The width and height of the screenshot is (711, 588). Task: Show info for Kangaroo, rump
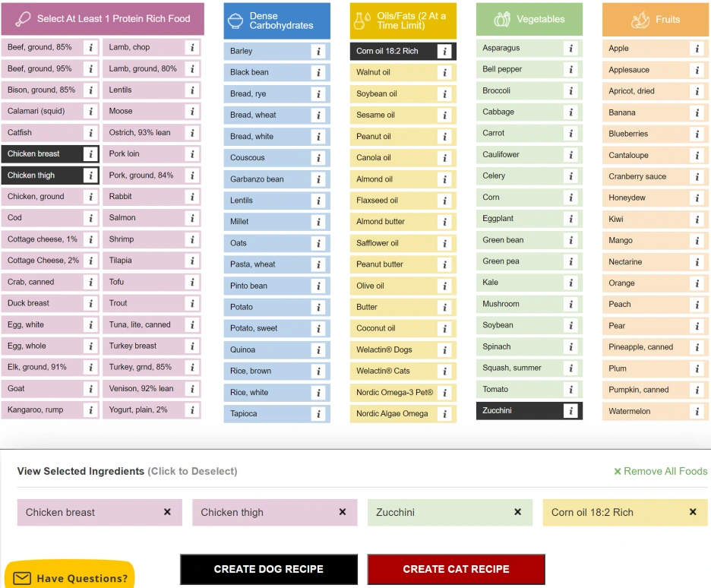pyautogui.click(x=90, y=409)
